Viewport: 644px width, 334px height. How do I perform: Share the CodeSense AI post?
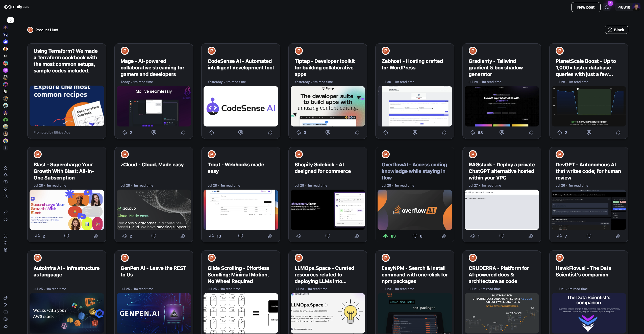[x=270, y=133]
